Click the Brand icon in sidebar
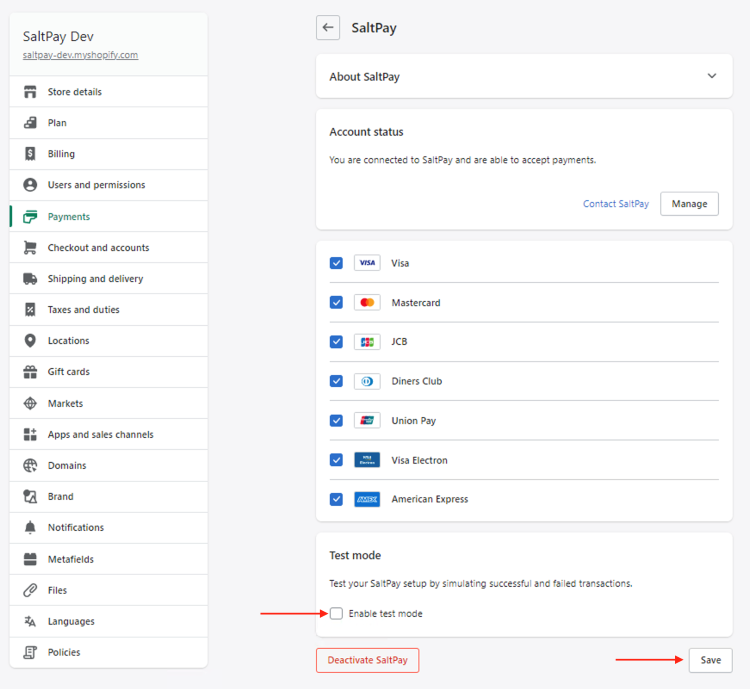Viewport: 750px width, 689px height. click(x=30, y=496)
